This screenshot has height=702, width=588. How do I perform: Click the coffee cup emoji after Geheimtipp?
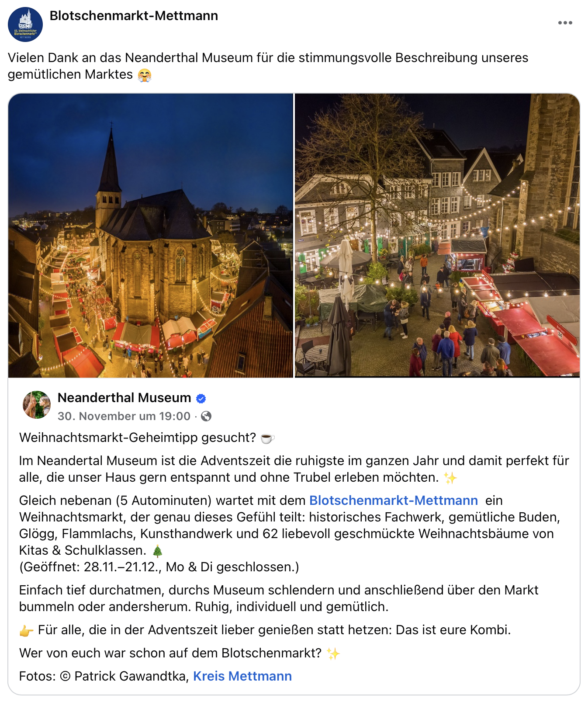coord(267,438)
